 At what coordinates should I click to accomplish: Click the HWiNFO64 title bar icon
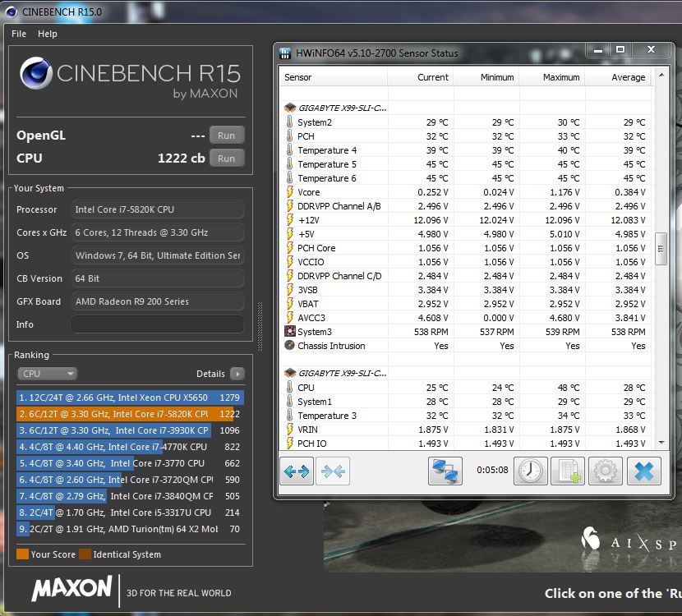coord(285,53)
